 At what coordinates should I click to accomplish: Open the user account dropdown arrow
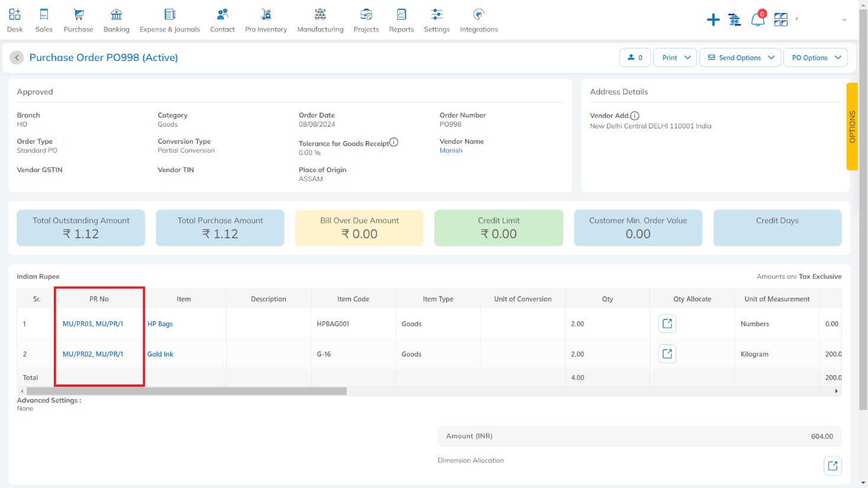(x=844, y=20)
